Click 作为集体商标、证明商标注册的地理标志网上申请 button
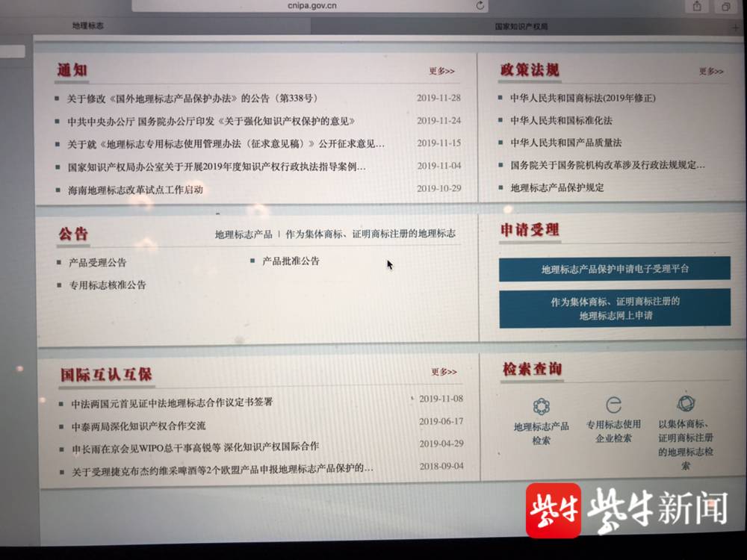 pos(615,308)
